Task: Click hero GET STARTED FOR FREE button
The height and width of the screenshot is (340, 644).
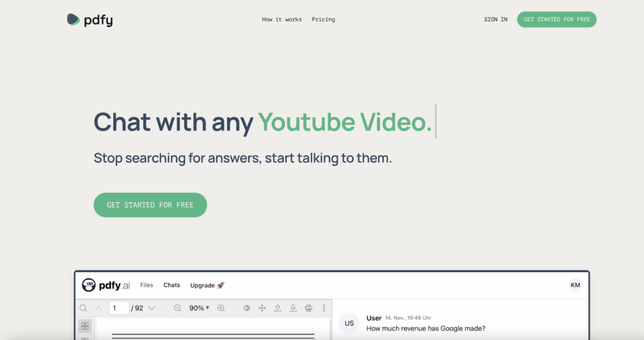Action: [150, 205]
